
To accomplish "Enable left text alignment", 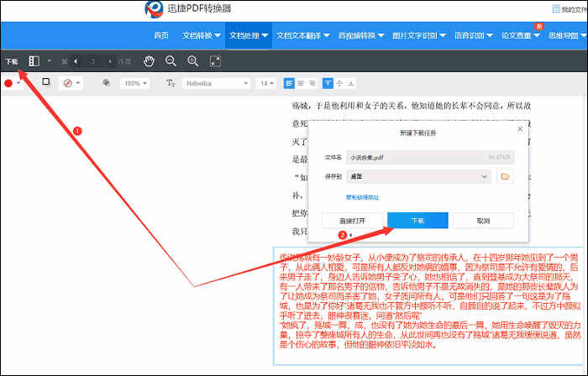I will point(289,83).
